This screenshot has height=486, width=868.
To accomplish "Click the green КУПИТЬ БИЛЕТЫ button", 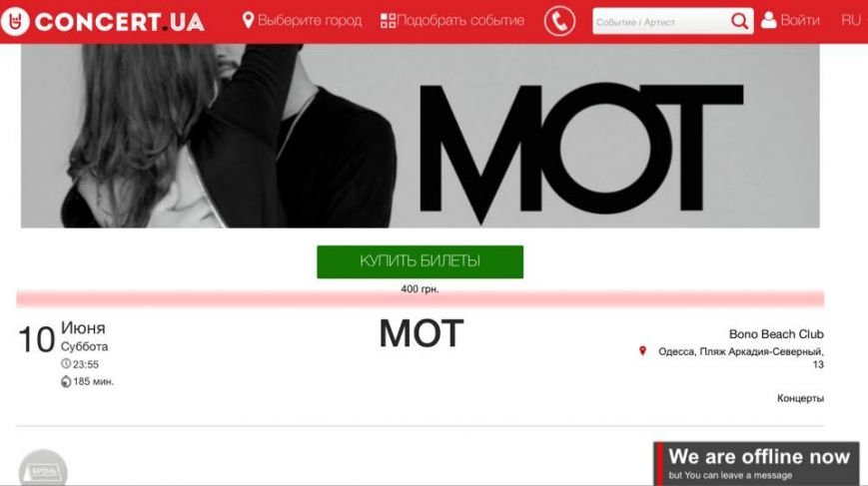I will (421, 261).
